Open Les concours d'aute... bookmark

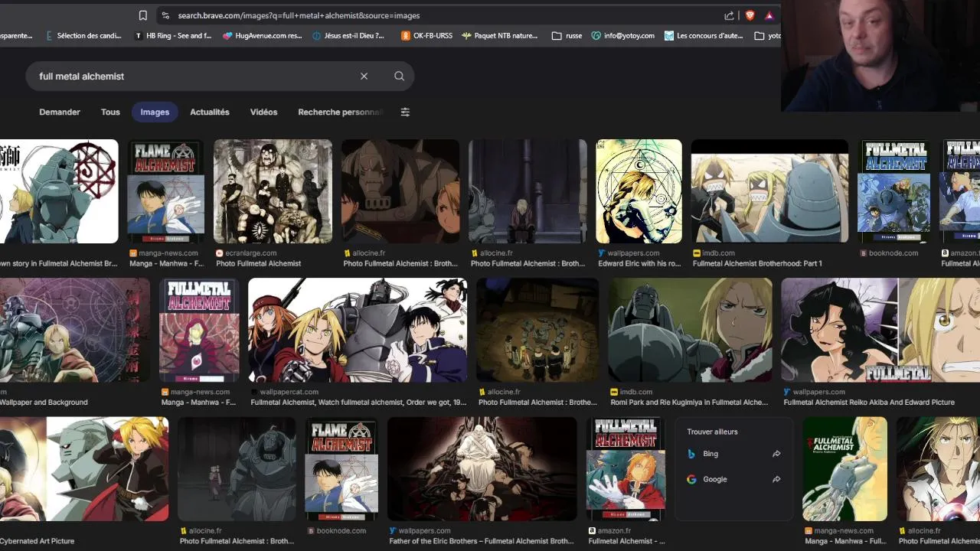coord(704,35)
